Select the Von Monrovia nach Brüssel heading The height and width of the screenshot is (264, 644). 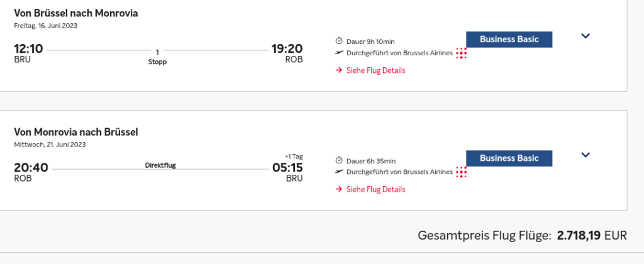[76, 132]
